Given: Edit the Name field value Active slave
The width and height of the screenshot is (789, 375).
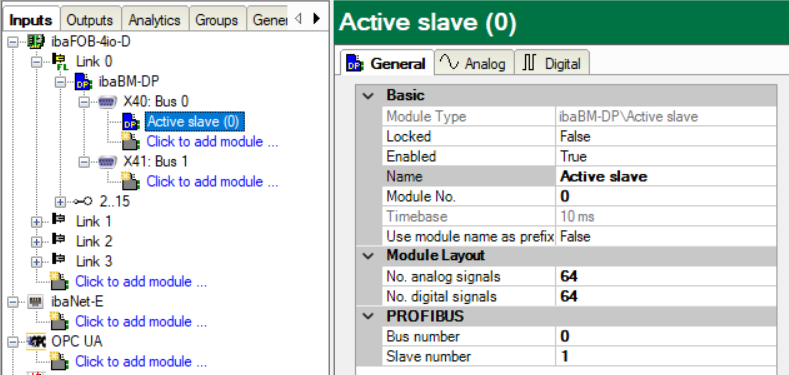Looking at the screenshot, I should [666, 176].
